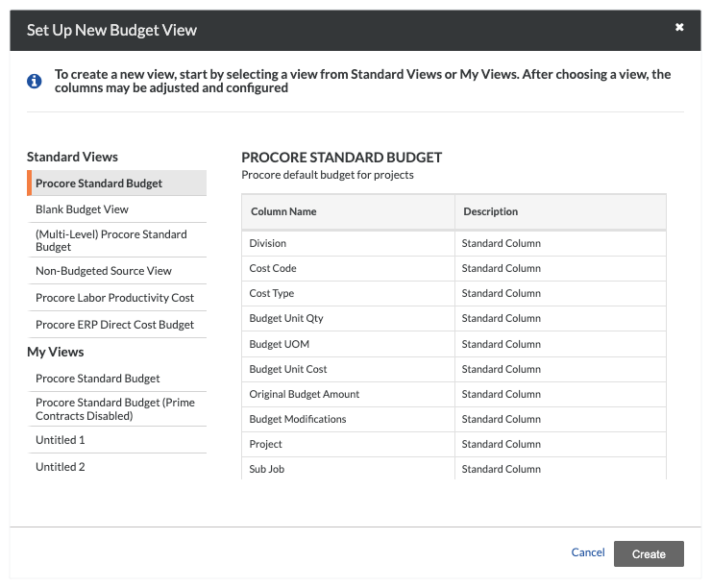Click the Sub Job row
Screen dimensions: 711x588
pyautogui.click(x=454, y=468)
